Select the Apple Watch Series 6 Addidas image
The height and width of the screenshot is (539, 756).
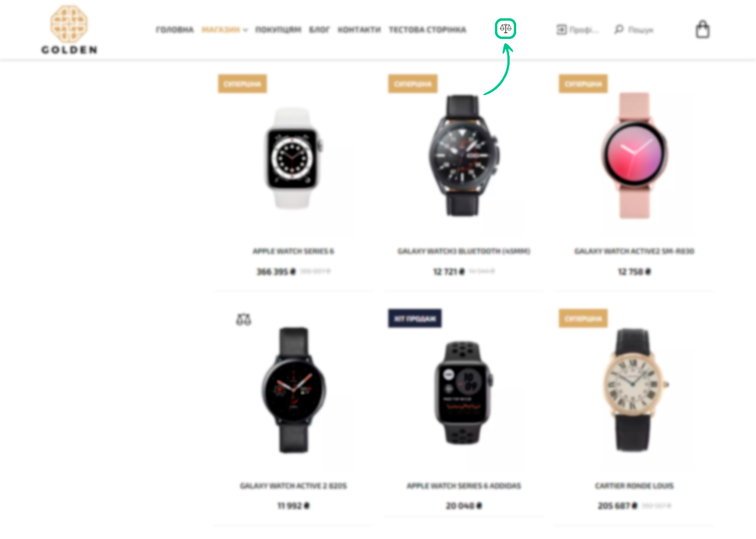[x=464, y=393]
